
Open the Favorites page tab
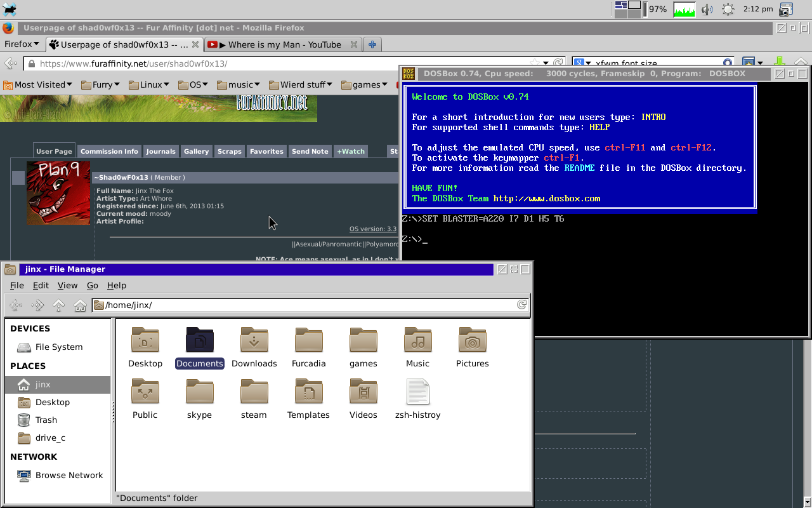[266, 151]
